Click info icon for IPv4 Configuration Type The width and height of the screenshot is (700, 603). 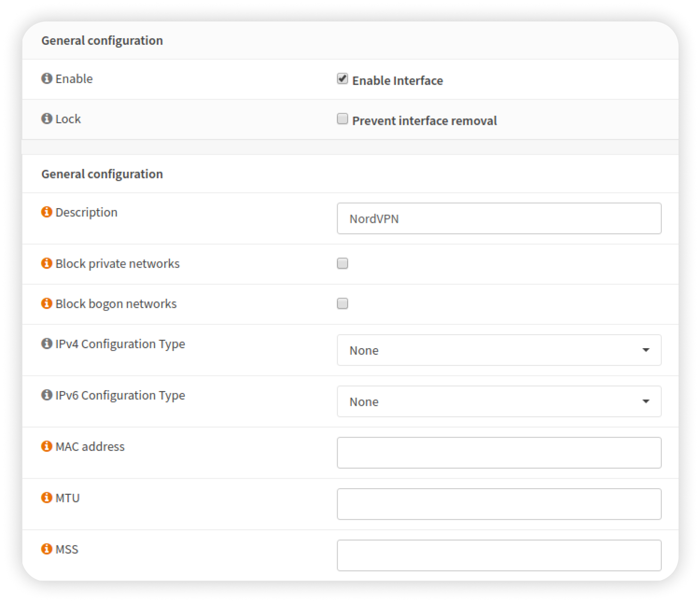pyautogui.click(x=47, y=343)
